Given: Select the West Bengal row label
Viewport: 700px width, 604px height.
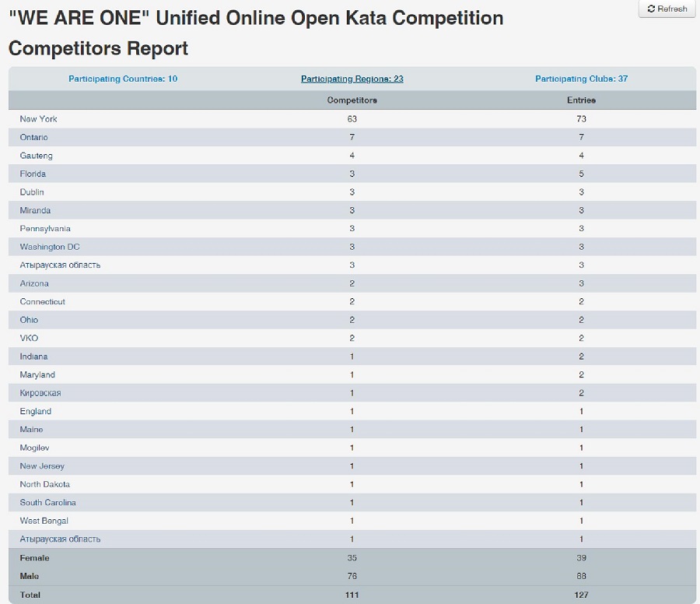Looking at the screenshot, I should coord(44,521).
